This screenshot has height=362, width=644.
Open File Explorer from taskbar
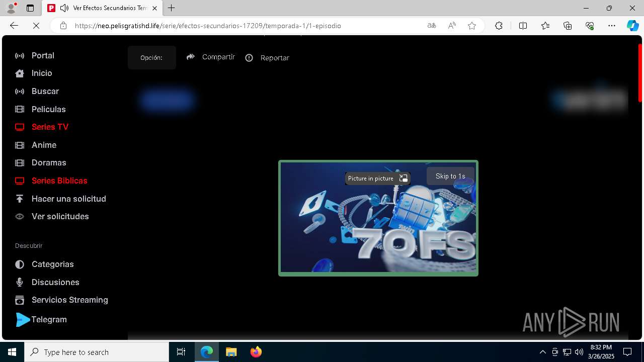click(231, 352)
